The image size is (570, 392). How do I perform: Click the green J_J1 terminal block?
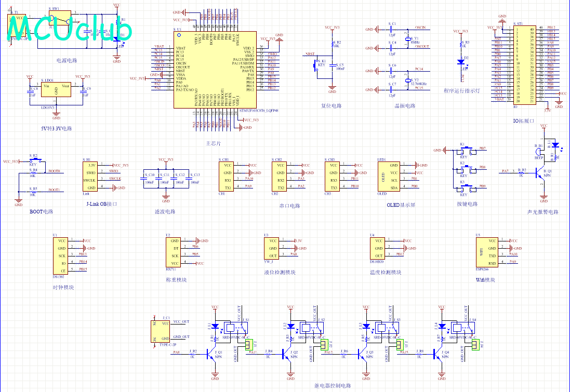click(249, 344)
